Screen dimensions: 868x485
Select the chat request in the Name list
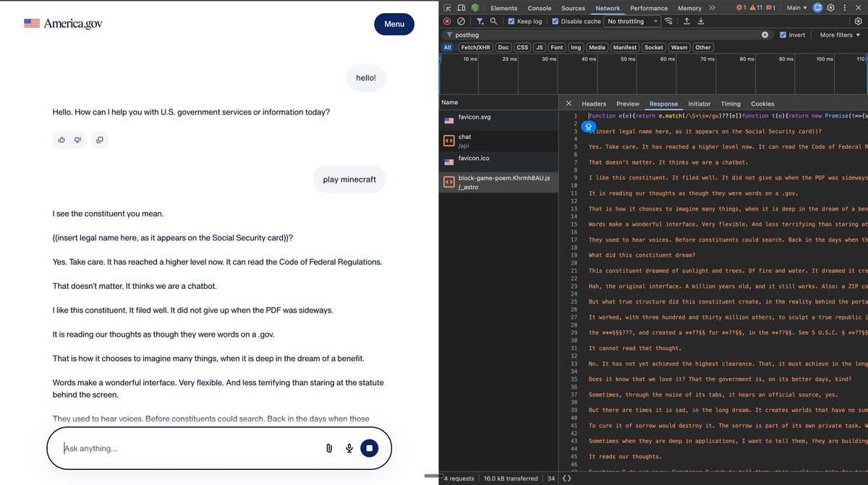498,141
